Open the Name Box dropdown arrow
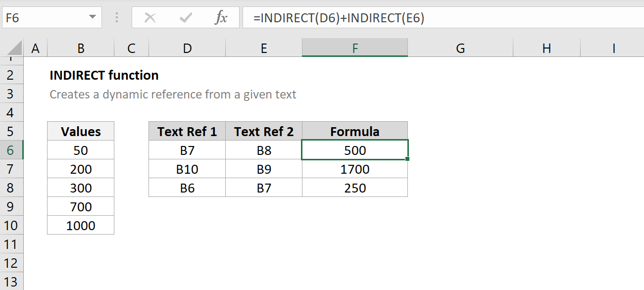 (92, 18)
